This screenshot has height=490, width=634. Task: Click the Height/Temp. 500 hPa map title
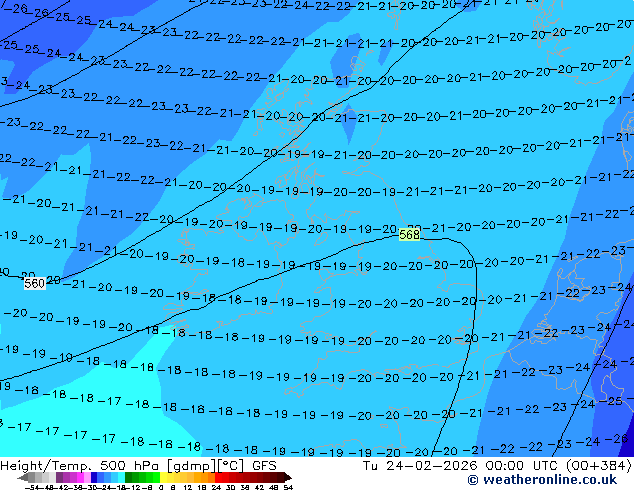pyautogui.click(x=82, y=466)
